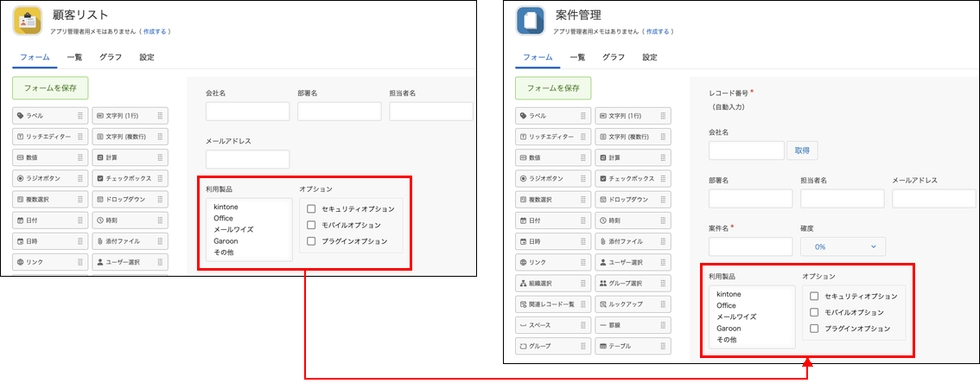The image size is (980, 390).
Task: Click 会社名 input field in 顧客リスト form
Action: pos(247,112)
